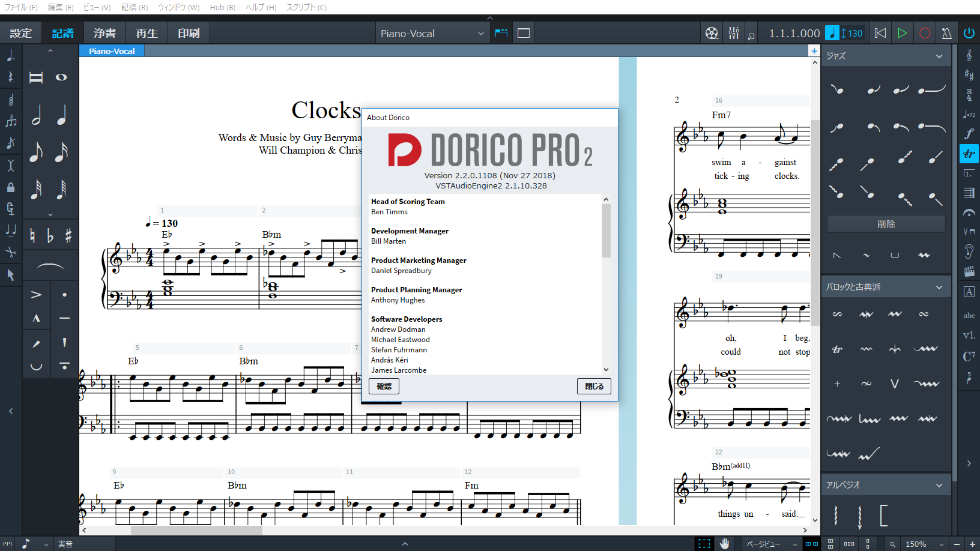This screenshot has width=980, height=551.
Task: Open the ヘルプ (H) menu
Action: (x=261, y=7)
